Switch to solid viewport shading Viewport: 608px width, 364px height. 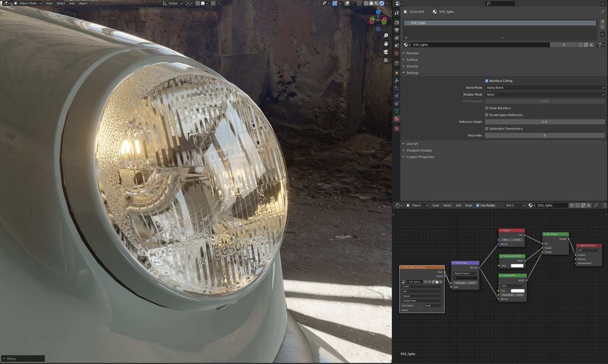click(x=371, y=4)
